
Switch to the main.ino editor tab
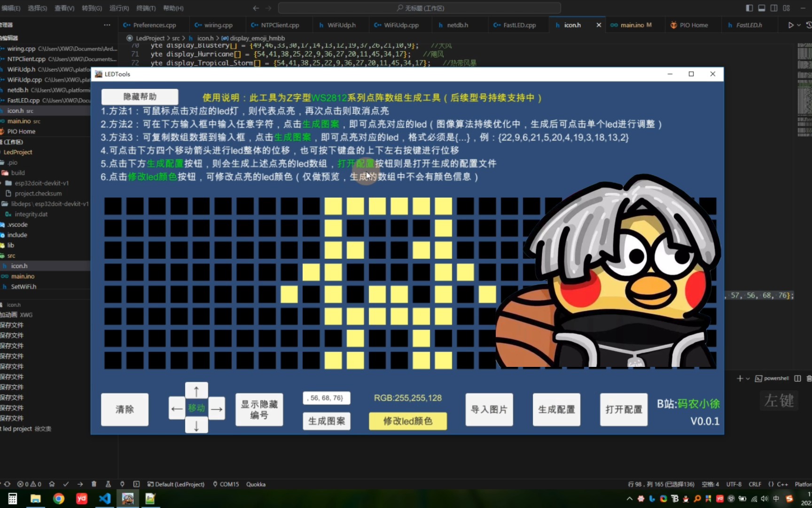click(x=635, y=25)
